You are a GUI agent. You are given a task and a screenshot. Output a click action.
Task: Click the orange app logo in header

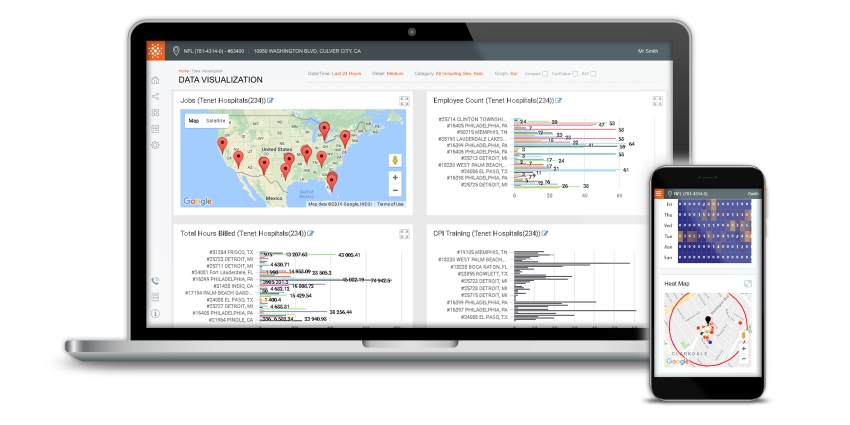tap(156, 51)
